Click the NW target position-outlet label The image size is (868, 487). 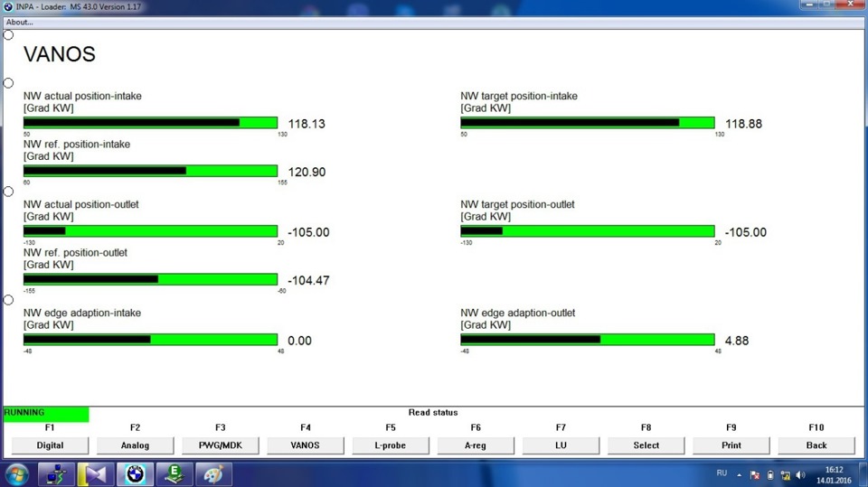[517, 204]
